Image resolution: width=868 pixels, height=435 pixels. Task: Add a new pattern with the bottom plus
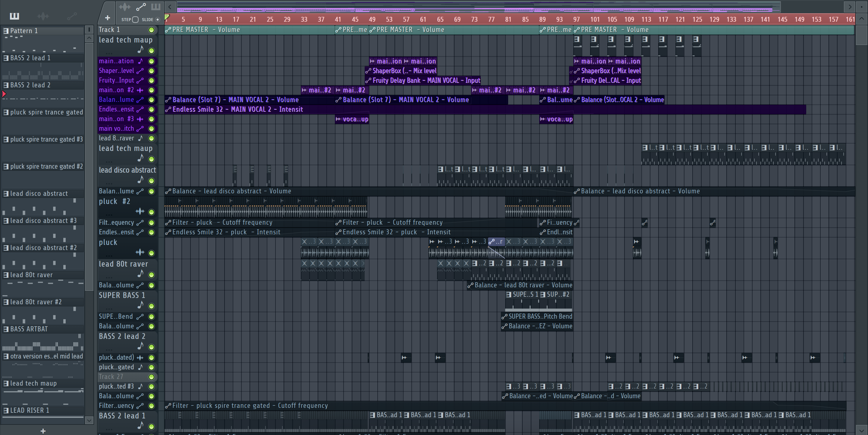click(43, 431)
